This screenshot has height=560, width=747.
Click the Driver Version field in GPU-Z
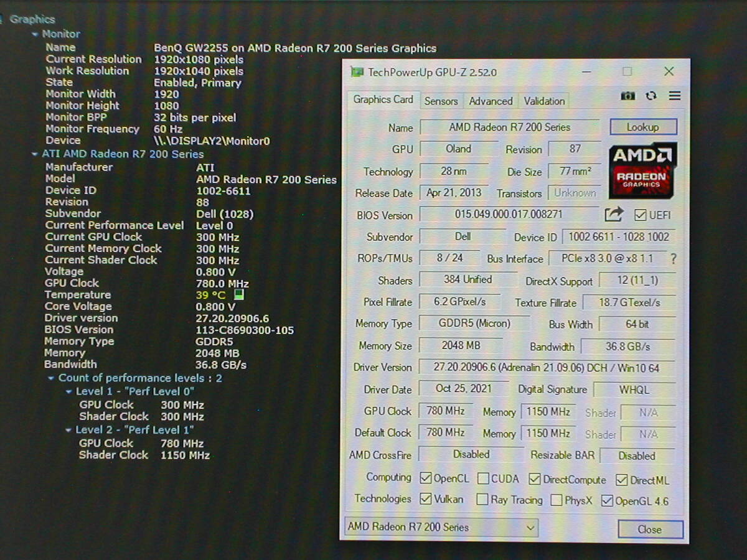tap(546, 368)
